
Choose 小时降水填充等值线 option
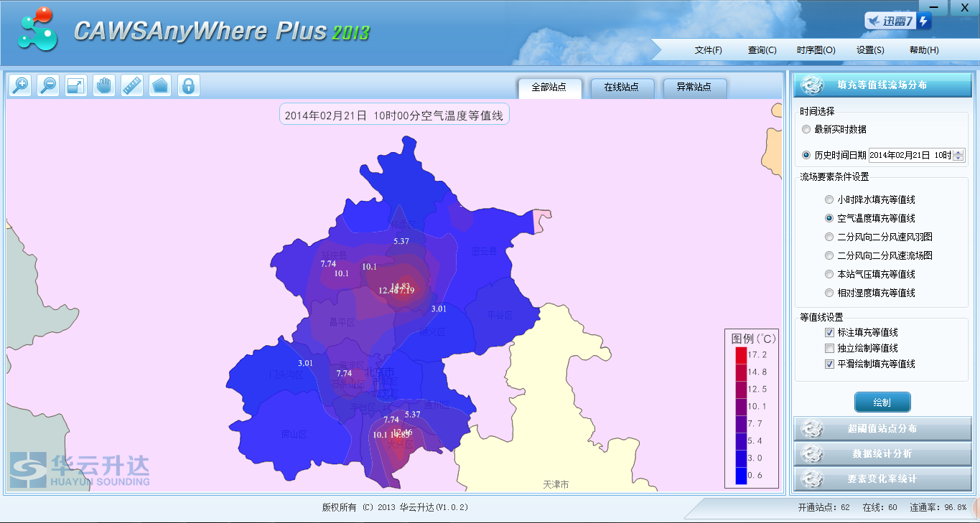[829, 199]
